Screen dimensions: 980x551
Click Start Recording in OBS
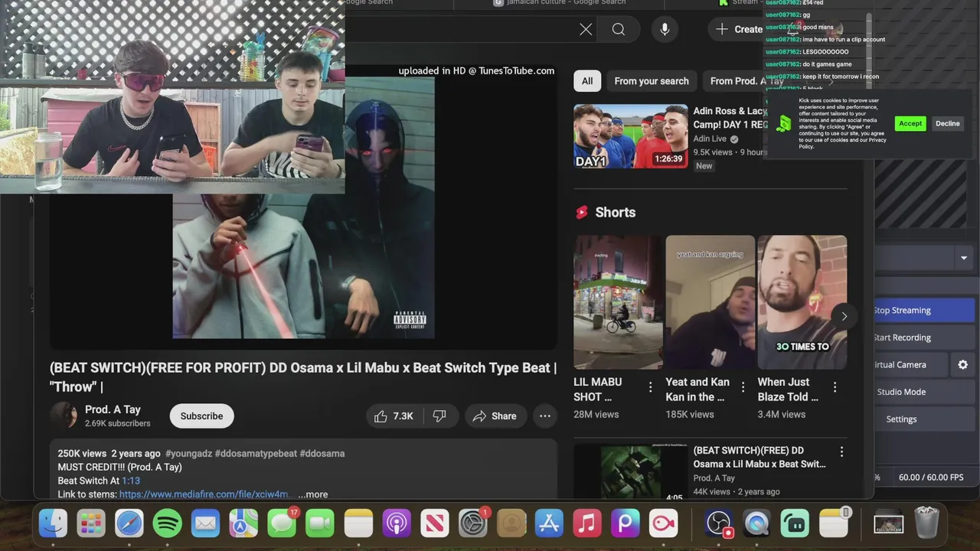pos(925,337)
